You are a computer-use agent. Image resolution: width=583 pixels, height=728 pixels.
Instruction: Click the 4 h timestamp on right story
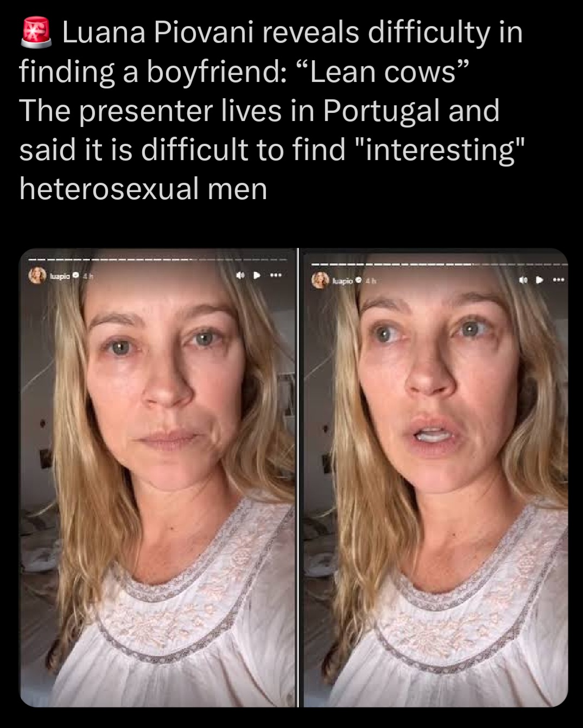370,281
